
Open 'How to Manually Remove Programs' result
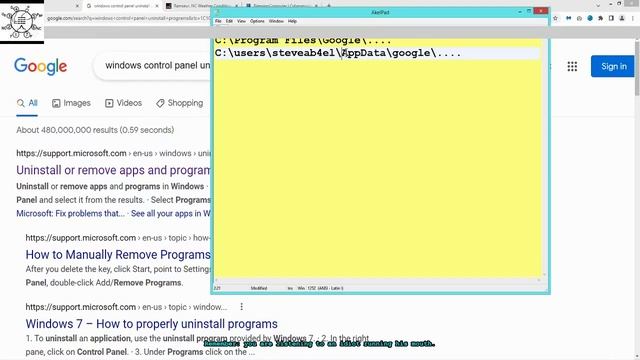point(118,255)
